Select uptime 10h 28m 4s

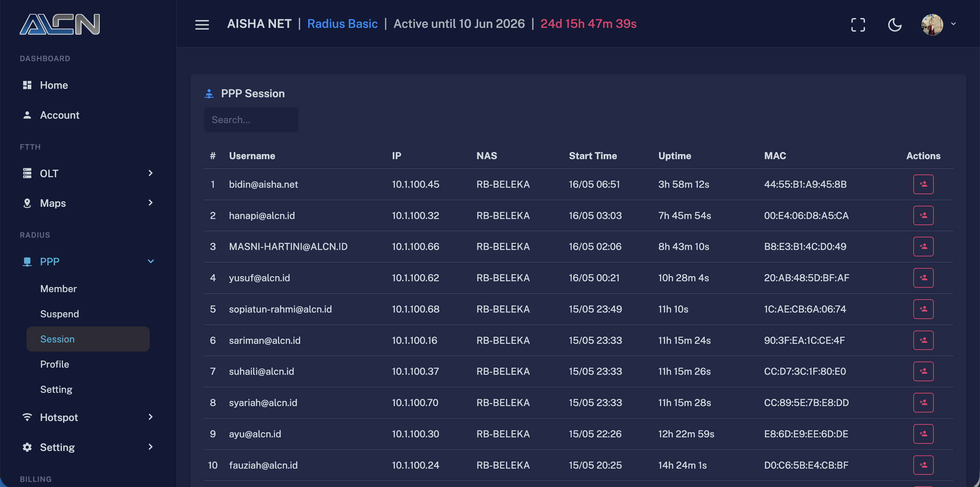pos(683,278)
